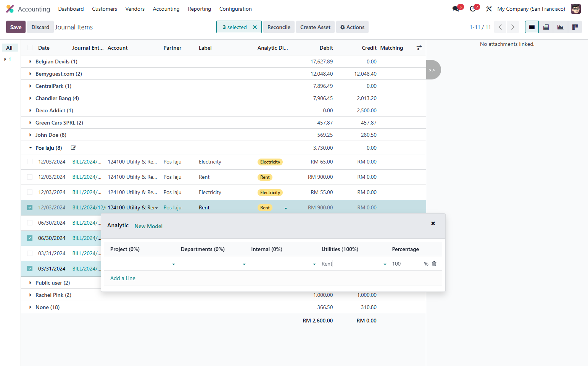Open the Reporting menu
The width and height of the screenshot is (588, 366).
click(200, 9)
